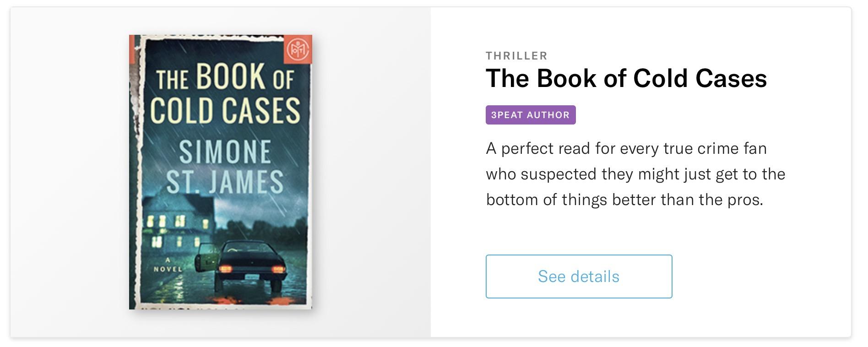Click the 'A NOVEL' text on cover
The height and width of the screenshot is (347, 868).
click(168, 265)
